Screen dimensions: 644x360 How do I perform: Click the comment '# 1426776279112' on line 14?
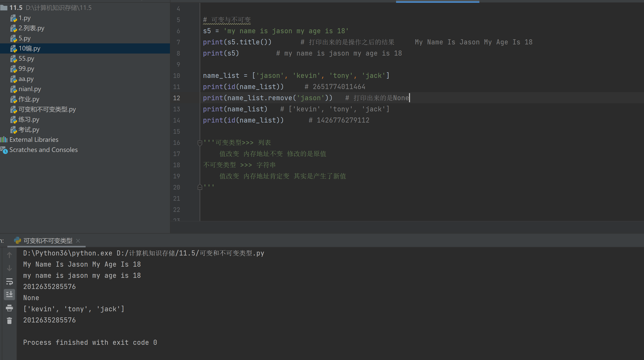[339, 120]
